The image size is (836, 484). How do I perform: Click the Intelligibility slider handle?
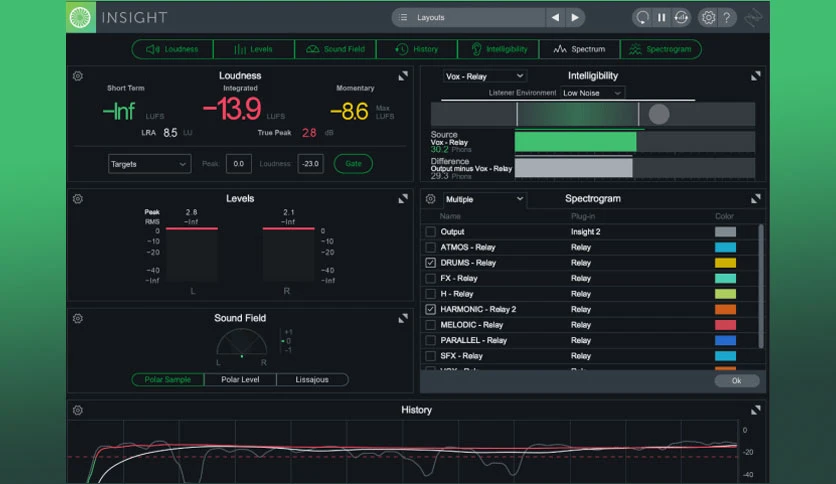point(658,114)
